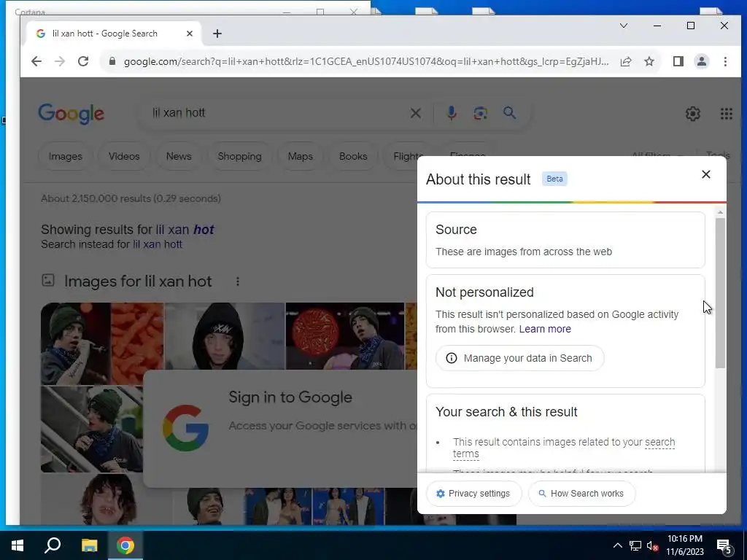Open site info via the padlock icon
Viewport: 747px width, 560px height.
[x=112, y=61]
